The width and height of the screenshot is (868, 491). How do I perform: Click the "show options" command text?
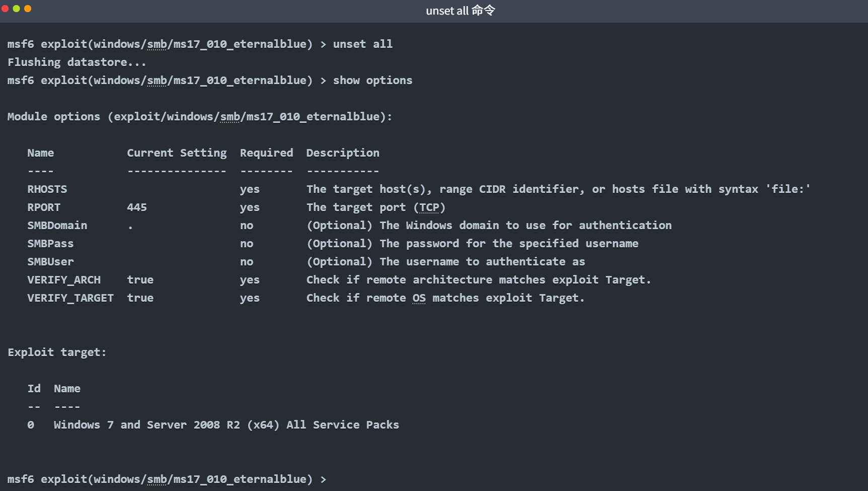(372, 81)
